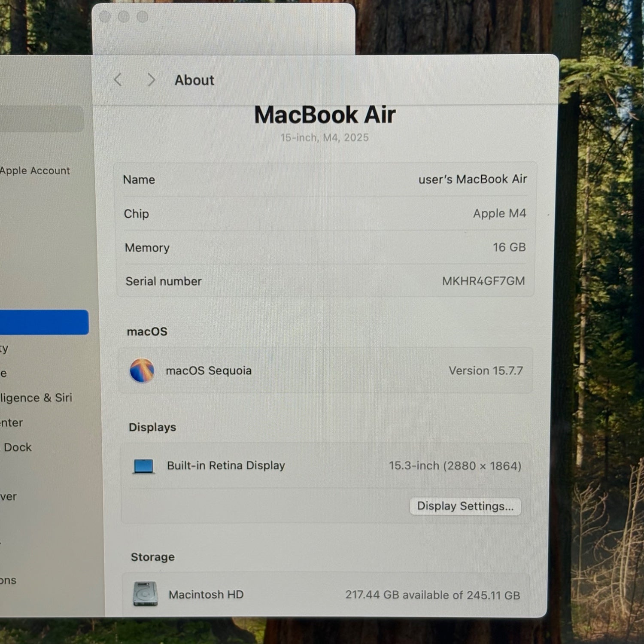644x644 pixels.
Task: Go back with the left chevron
Action: 118,79
